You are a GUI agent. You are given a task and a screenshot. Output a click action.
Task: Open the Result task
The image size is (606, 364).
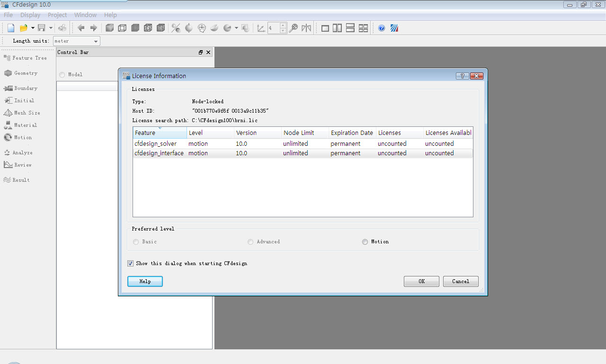pyautogui.click(x=17, y=180)
